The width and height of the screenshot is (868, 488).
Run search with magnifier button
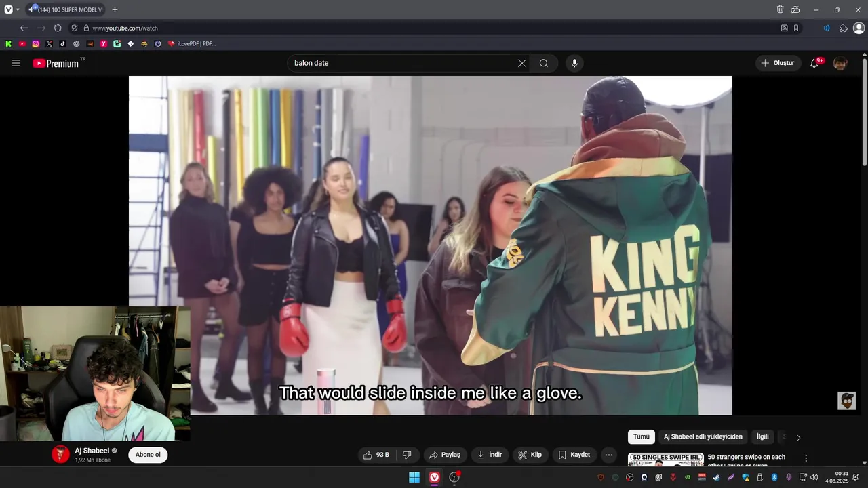tap(544, 63)
